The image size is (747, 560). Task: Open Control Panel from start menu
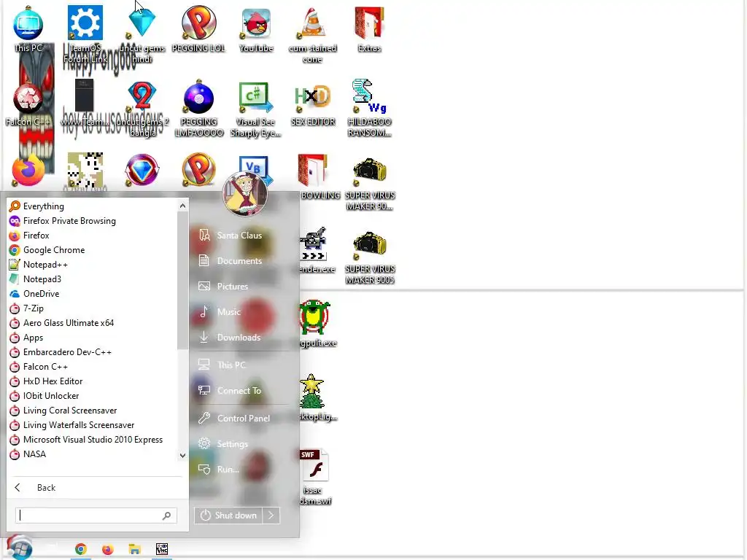tap(242, 419)
